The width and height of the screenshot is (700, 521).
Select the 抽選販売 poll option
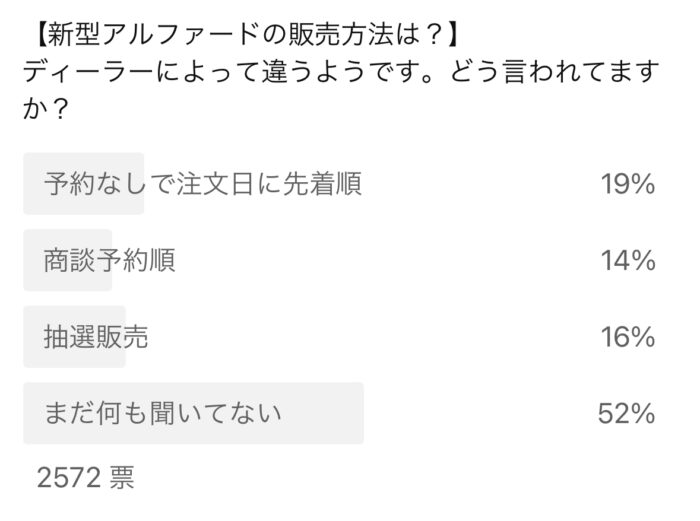pos(96,337)
